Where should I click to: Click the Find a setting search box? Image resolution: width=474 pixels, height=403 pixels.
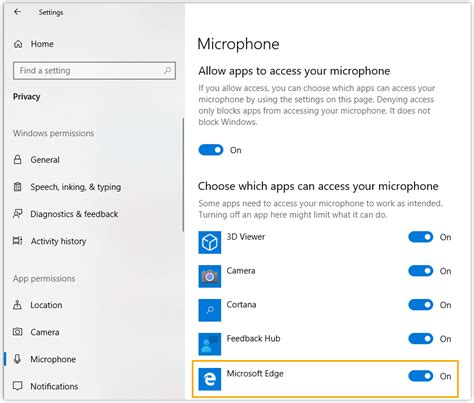94,70
